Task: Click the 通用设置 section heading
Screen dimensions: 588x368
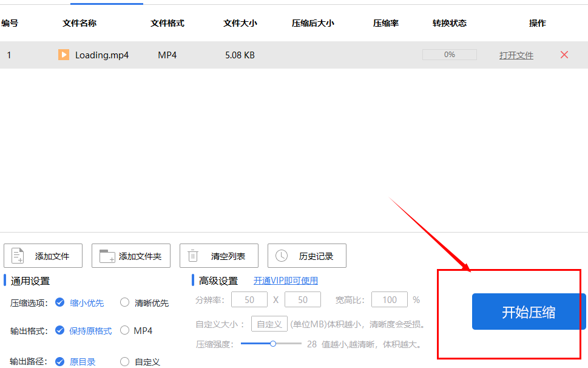Action: click(30, 281)
